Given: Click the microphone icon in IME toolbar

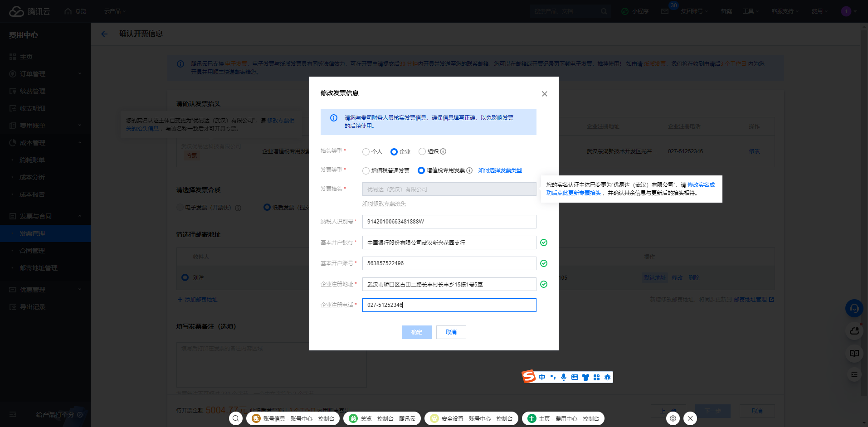Looking at the screenshot, I should coord(564,377).
